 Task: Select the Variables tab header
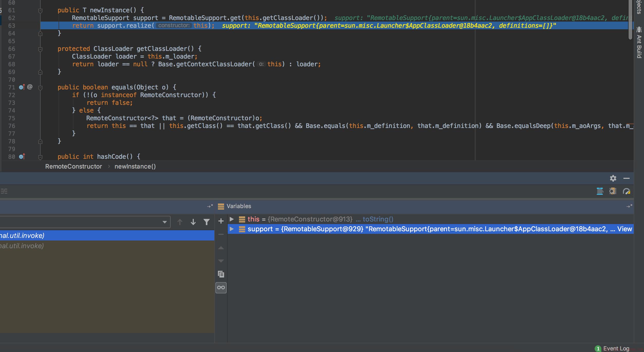tap(239, 206)
